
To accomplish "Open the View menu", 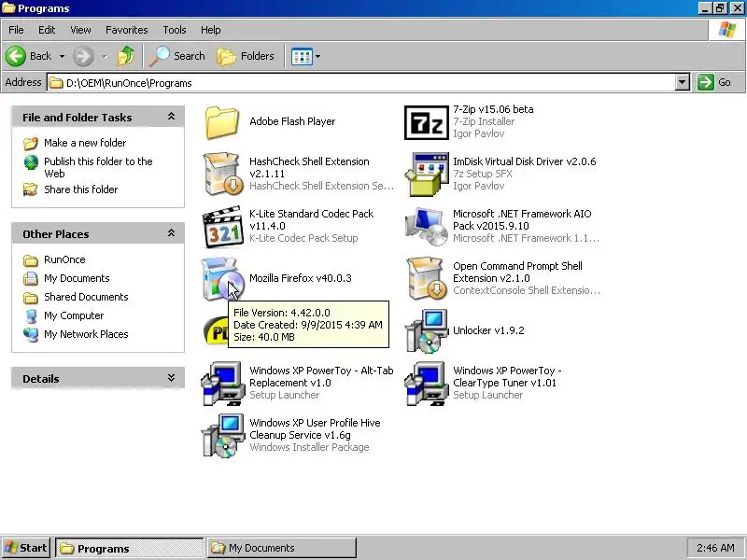I will [80, 30].
